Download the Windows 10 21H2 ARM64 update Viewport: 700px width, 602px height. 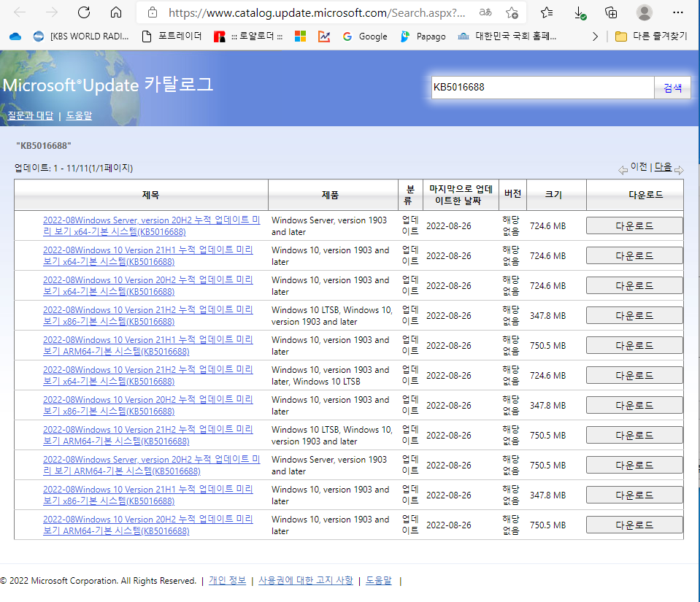pyautogui.click(x=634, y=435)
